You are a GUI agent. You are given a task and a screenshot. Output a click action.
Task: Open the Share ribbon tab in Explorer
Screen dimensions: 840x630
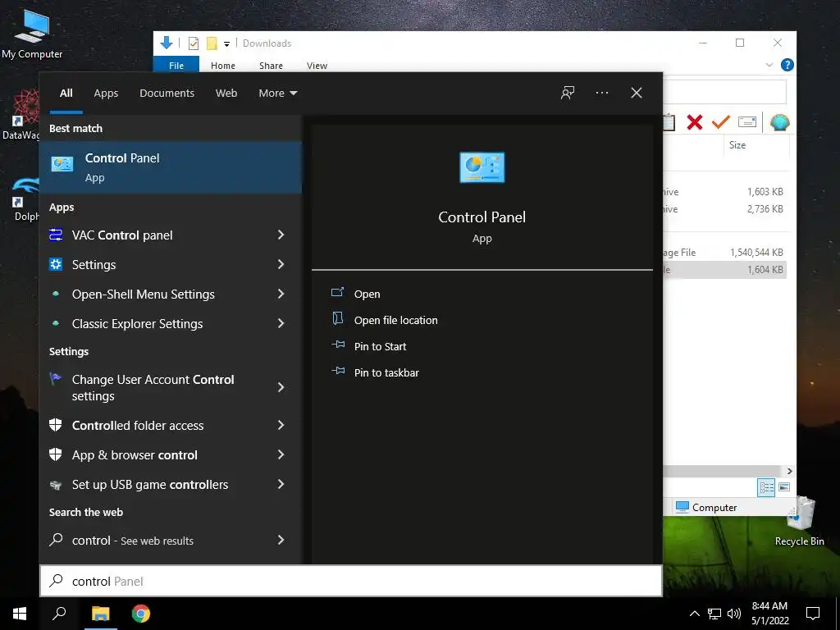(271, 66)
